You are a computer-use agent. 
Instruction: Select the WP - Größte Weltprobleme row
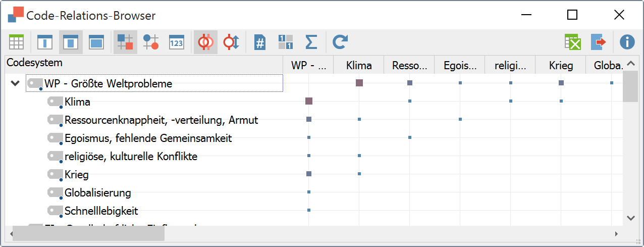point(154,83)
